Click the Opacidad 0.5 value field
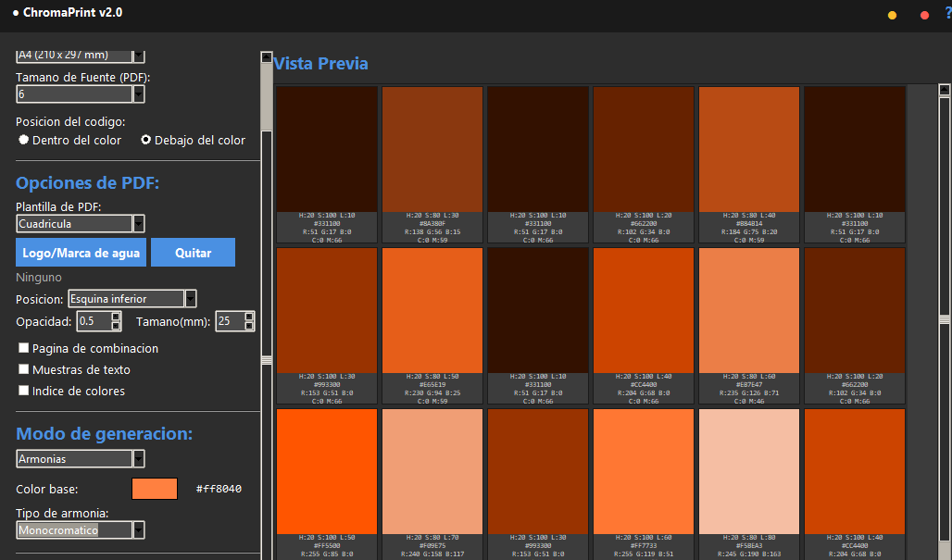This screenshot has height=560, width=952. 94,321
